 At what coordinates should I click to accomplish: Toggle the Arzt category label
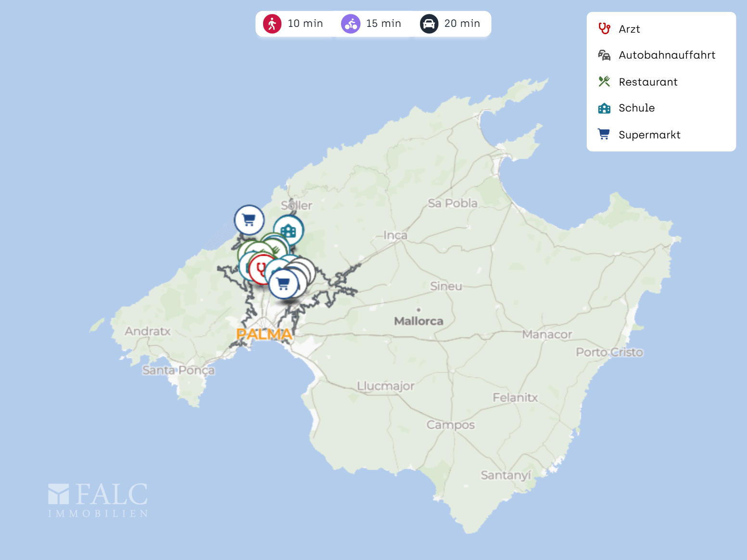629,29
